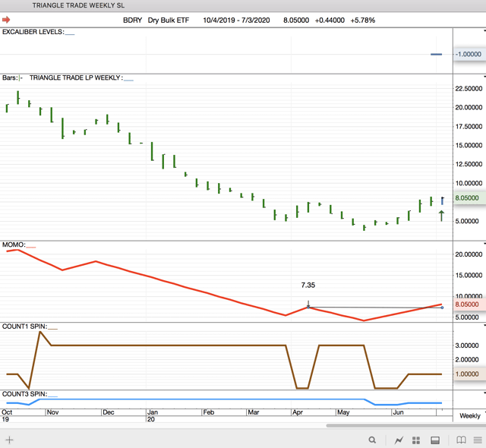Image resolution: width=486 pixels, height=448 pixels.
Task: Click the blue swatch after COUNT3 SPIN
Action: tap(52, 396)
